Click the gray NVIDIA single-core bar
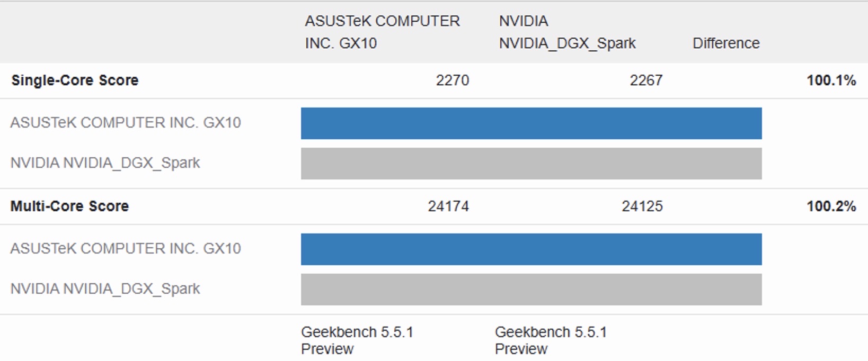This screenshot has height=361, width=868. click(531, 164)
